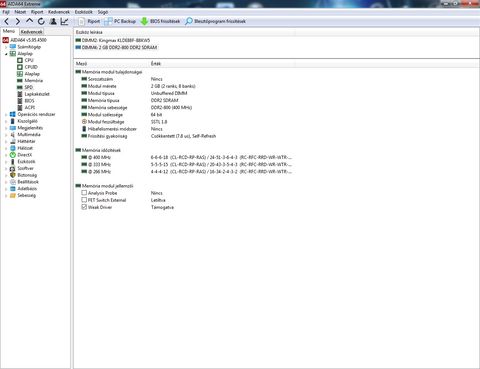Go back with the left arrow toolbar icon
Screen dimensions: 480x369
7,22
